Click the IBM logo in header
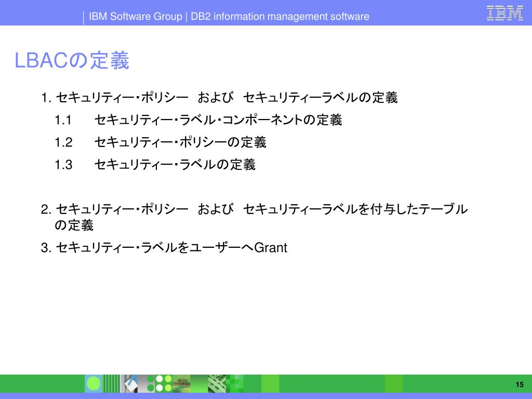This screenshot has width=532, height=399. click(x=504, y=13)
